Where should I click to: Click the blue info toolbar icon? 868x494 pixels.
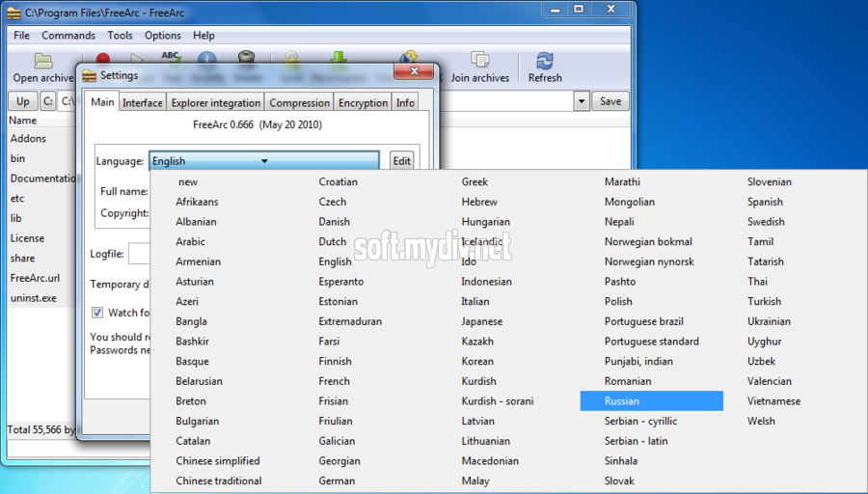click(207, 57)
